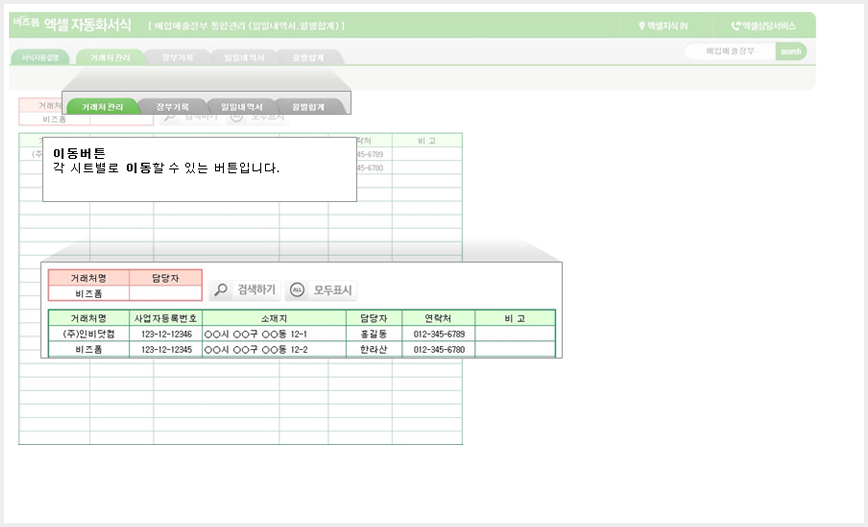Viewport: 868px width, 527px height.
Task: Select the 홍길동 cell
Action: coord(374,334)
